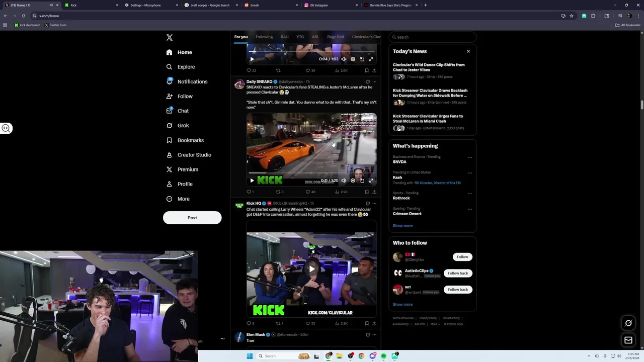Follow back the wrl account
644x362 pixels.
(458, 290)
